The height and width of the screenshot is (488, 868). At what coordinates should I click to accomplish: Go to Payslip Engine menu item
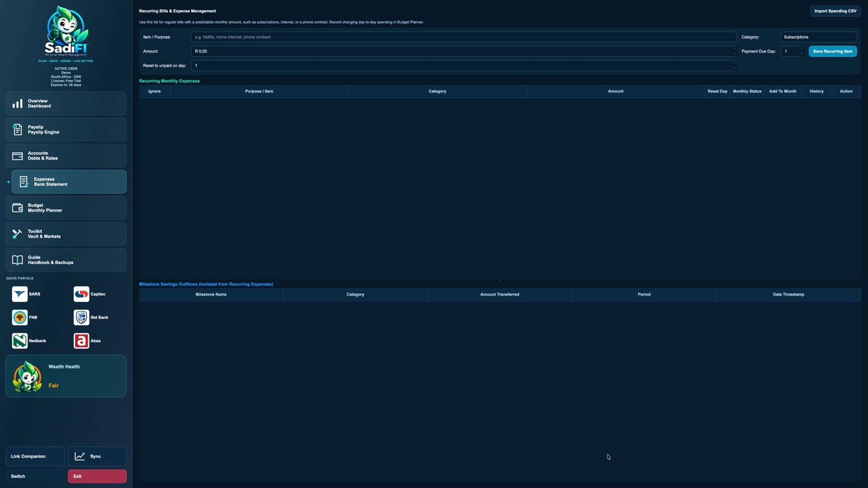point(66,130)
